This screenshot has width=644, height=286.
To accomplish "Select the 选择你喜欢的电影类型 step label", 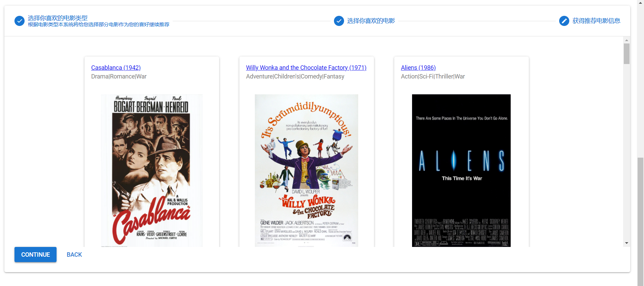I will [x=58, y=18].
